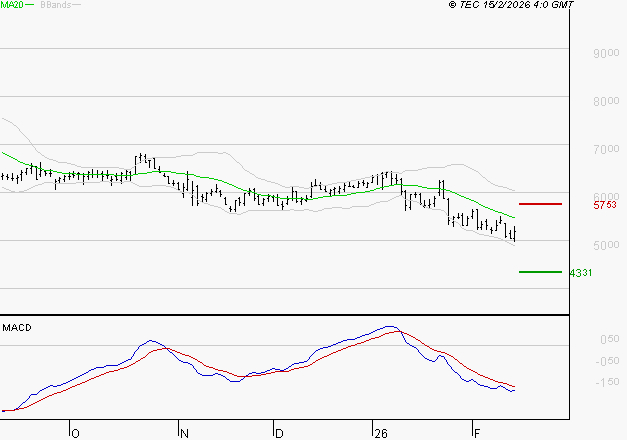
Task: Click the O month marker on time axis
Action: click(x=75, y=434)
